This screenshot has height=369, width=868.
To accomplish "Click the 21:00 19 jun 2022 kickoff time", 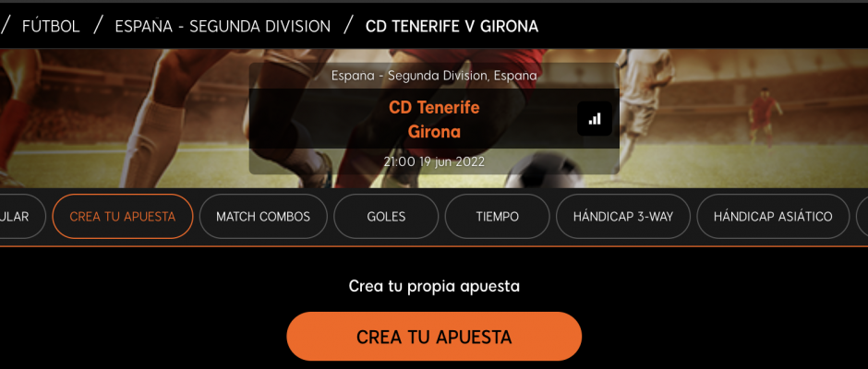I will click(434, 161).
